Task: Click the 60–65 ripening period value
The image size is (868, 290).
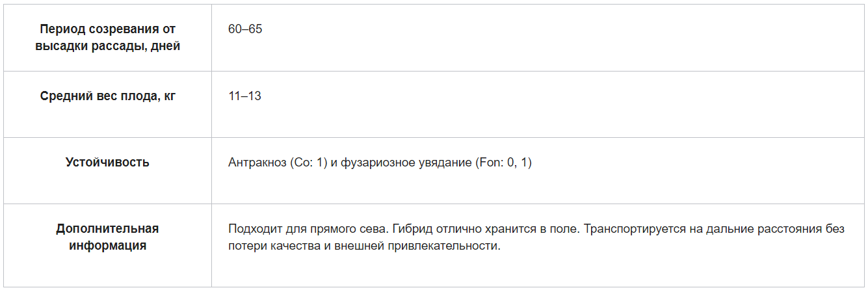Action: coord(245,29)
